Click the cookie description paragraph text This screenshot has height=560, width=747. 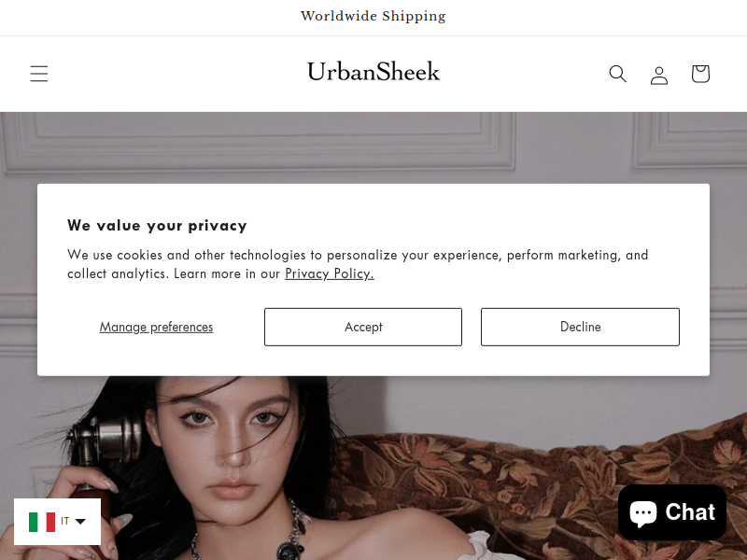358,264
